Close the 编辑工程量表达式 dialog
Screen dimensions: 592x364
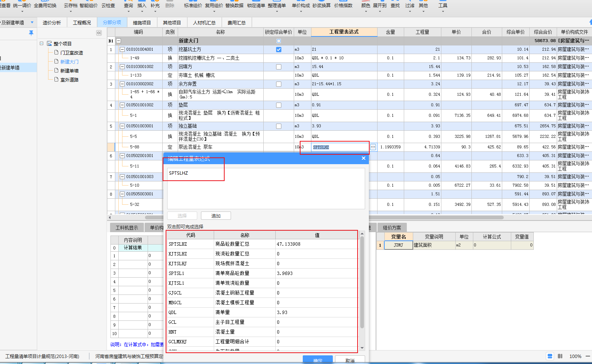(x=363, y=158)
